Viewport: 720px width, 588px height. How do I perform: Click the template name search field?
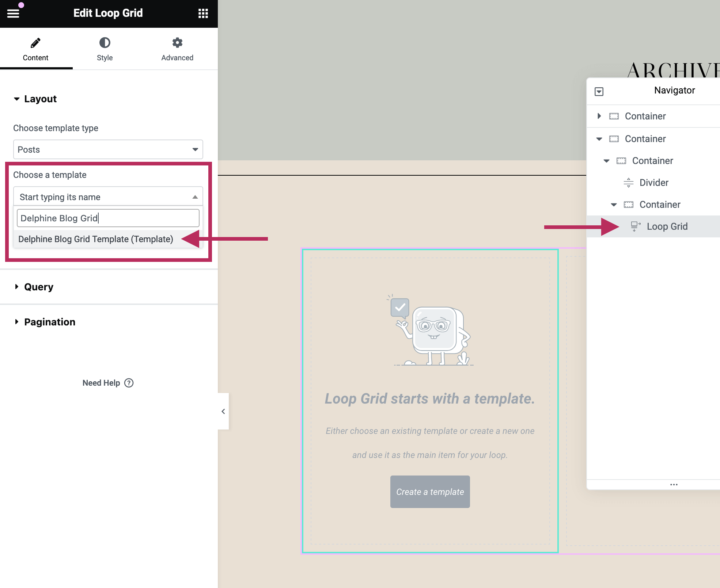pos(108,218)
